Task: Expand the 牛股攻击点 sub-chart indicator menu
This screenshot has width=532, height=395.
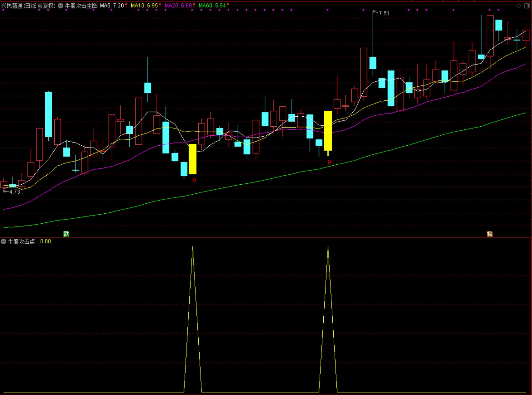Action: point(3,241)
